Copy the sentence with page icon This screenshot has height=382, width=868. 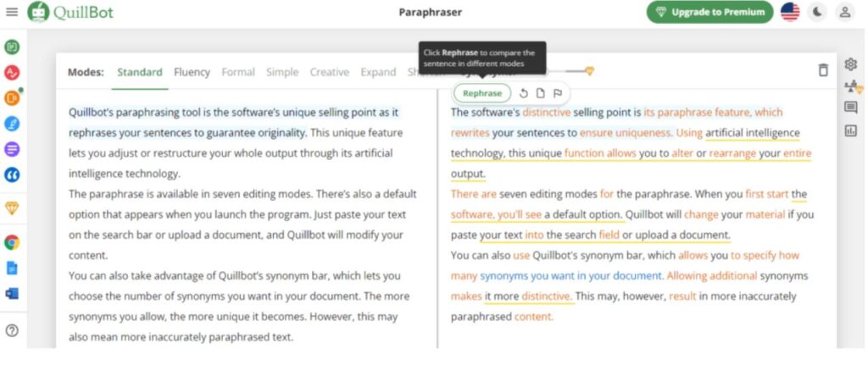point(540,93)
